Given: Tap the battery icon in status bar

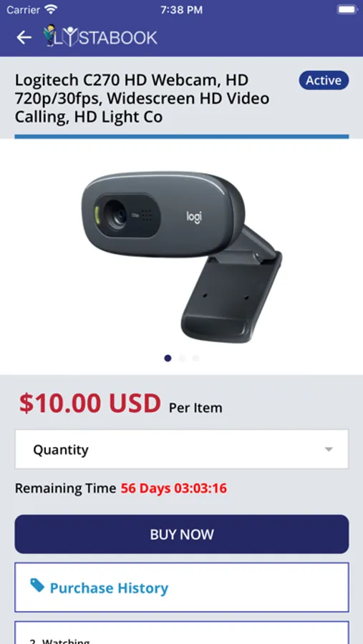Looking at the screenshot, I should (x=347, y=9).
